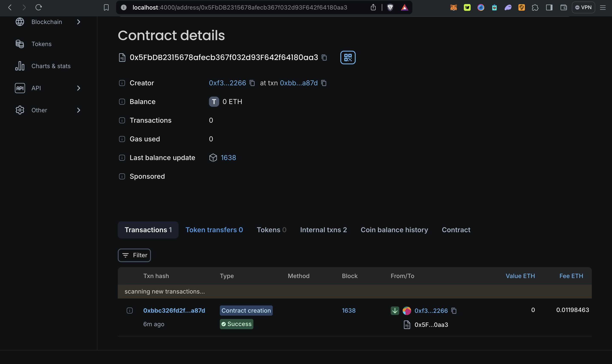The height and width of the screenshot is (364, 612).
Task: Copy the full contract address
Action: [324, 57]
